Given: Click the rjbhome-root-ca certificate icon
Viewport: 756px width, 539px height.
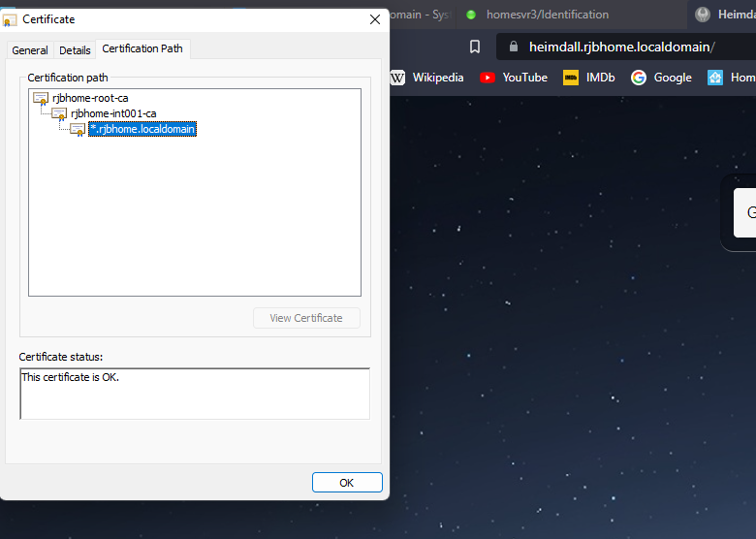Looking at the screenshot, I should click(41, 98).
